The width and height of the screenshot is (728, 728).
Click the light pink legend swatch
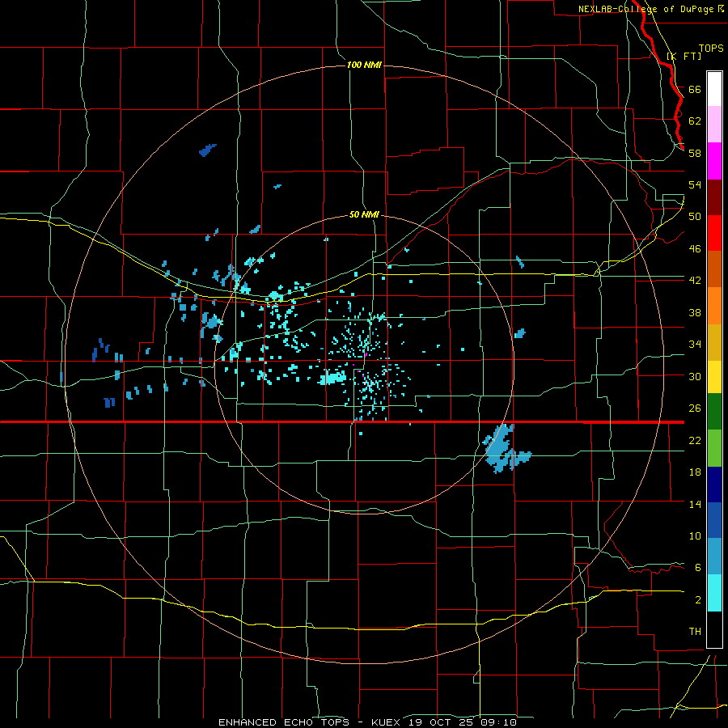(x=714, y=125)
